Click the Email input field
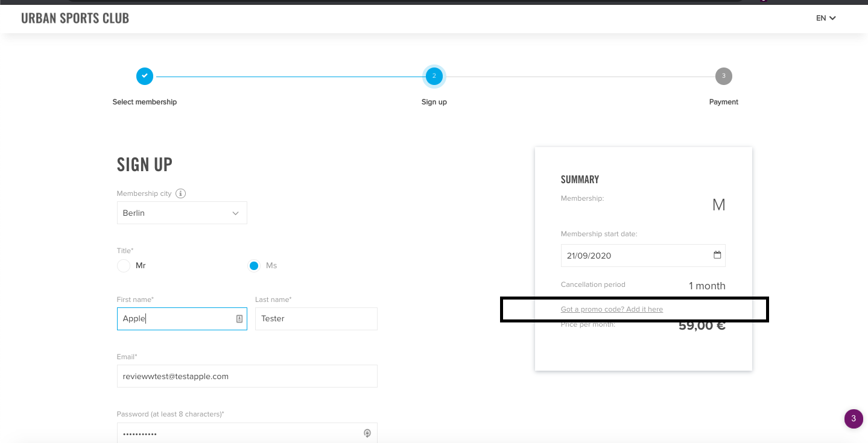 [247, 376]
